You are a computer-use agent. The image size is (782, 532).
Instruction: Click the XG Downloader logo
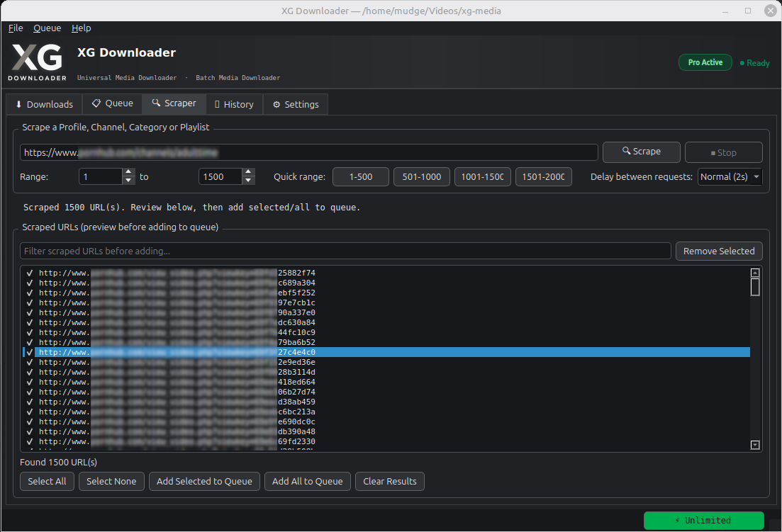coord(38,62)
